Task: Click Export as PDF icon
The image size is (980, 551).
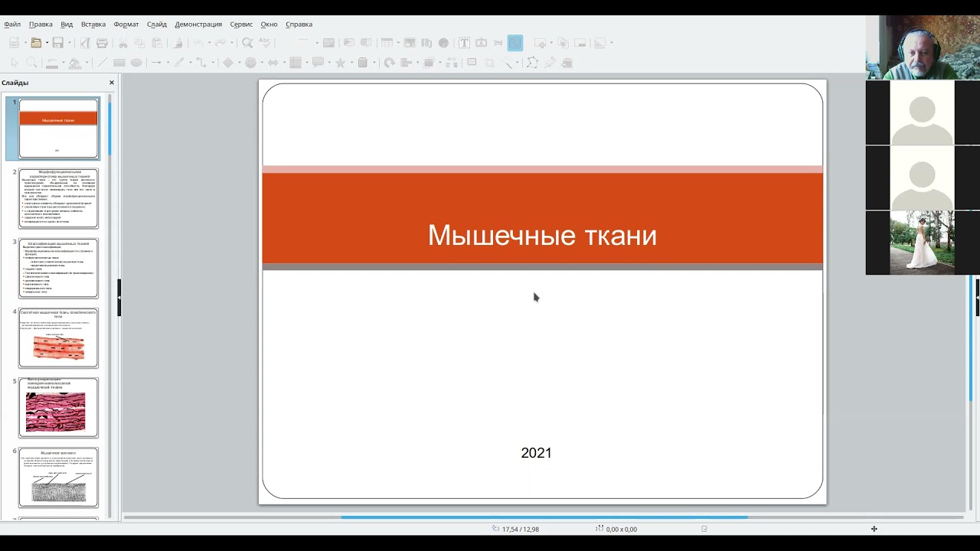Action: (x=84, y=43)
